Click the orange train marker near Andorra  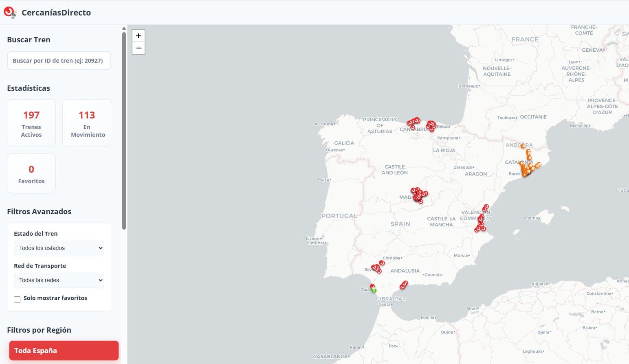[523, 146]
